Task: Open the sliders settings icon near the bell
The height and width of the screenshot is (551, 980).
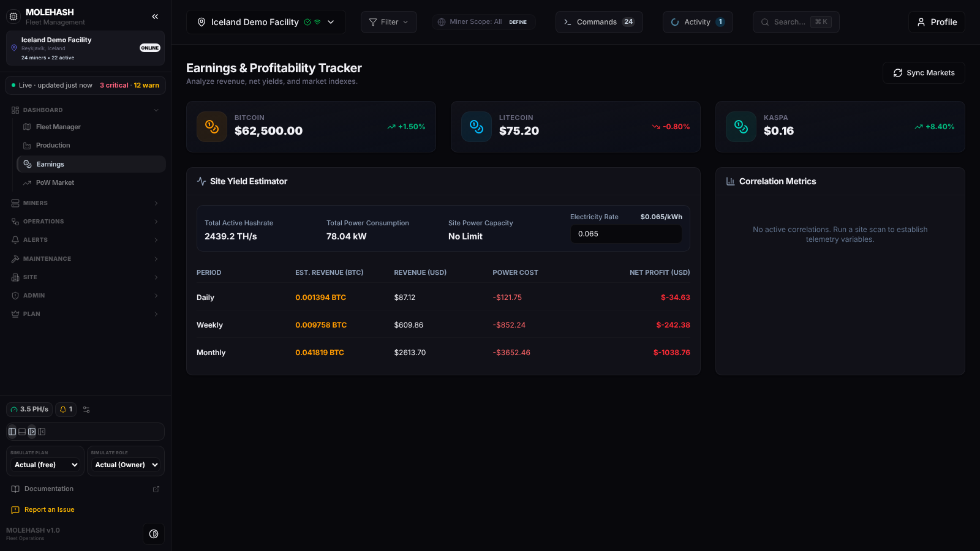Action: 86,410
